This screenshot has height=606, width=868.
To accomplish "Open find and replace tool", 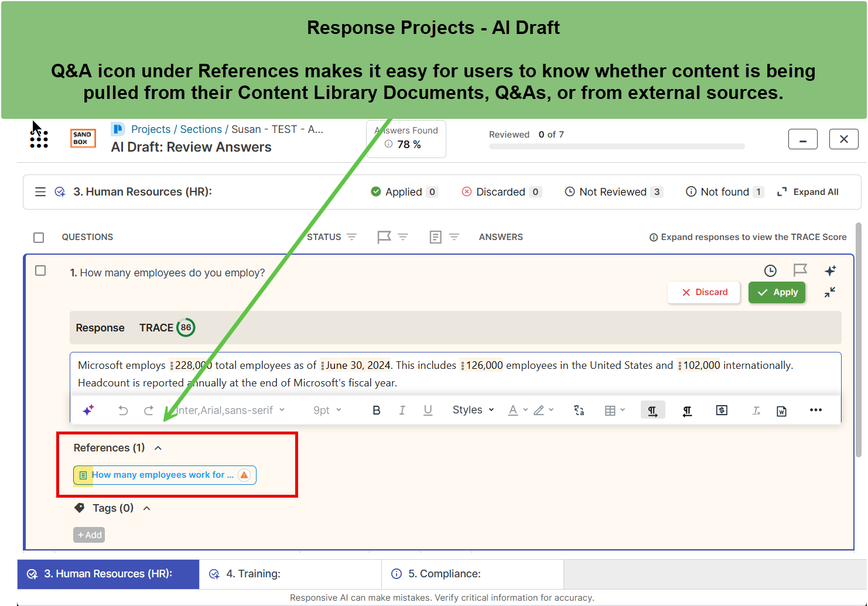I will point(579,410).
